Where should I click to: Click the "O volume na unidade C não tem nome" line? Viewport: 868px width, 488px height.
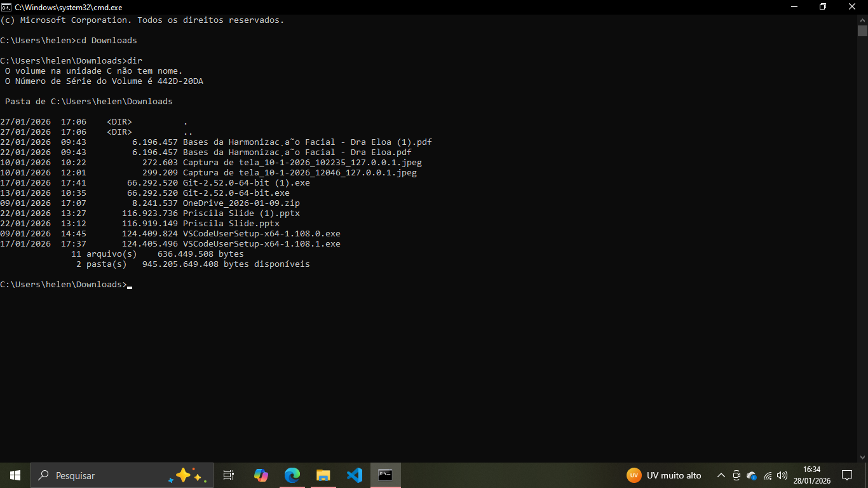pos(94,71)
